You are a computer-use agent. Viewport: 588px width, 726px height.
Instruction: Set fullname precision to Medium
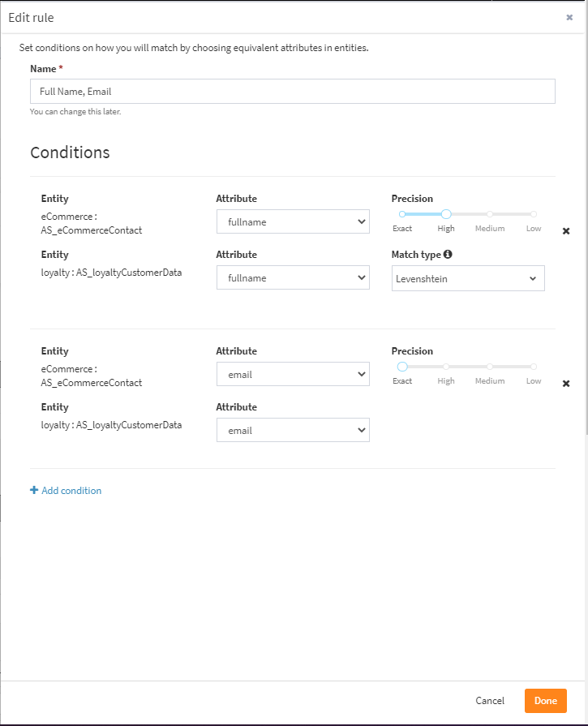490,214
